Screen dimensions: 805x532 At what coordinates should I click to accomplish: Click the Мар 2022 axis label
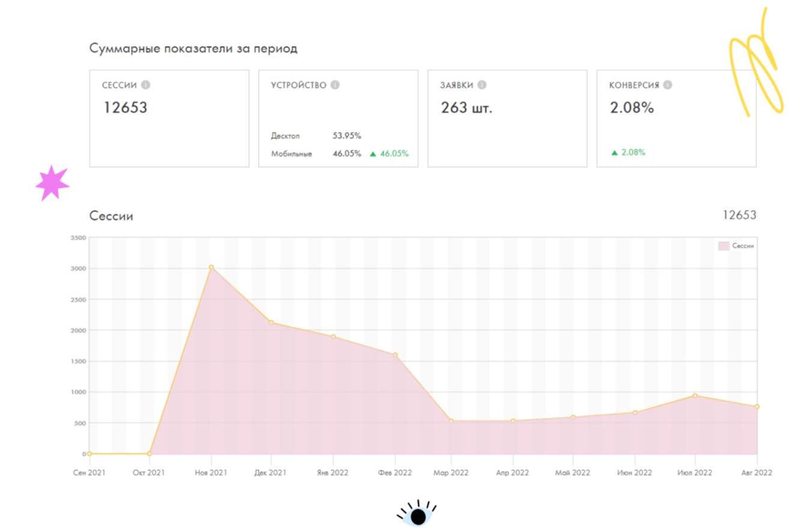coord(451,473)
